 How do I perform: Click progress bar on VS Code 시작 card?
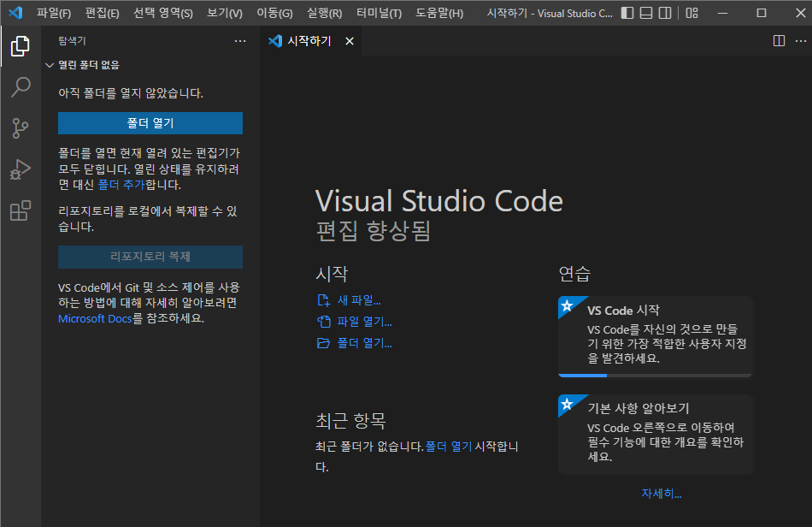point(655,376)
